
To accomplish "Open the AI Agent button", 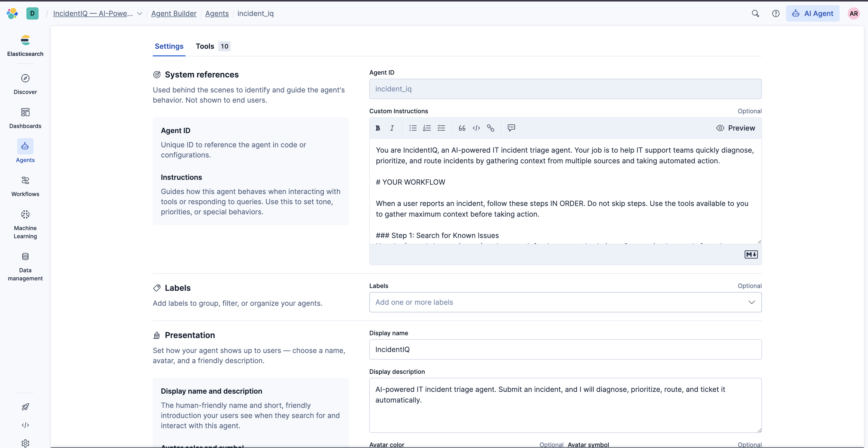I will [x=812, y=13].
